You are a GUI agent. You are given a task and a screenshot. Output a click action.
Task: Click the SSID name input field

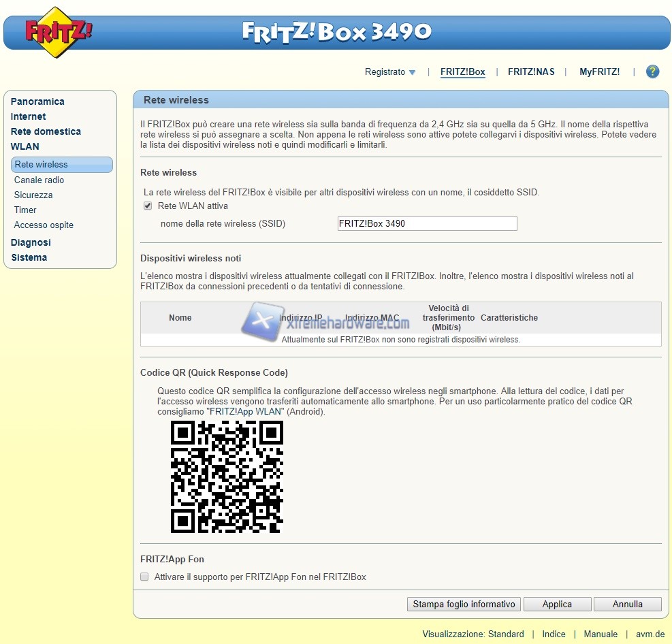point(427,223)
